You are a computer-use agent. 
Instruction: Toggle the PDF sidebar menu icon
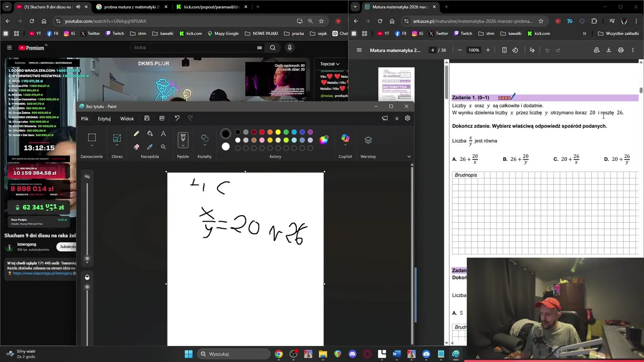tap(359, 50)
